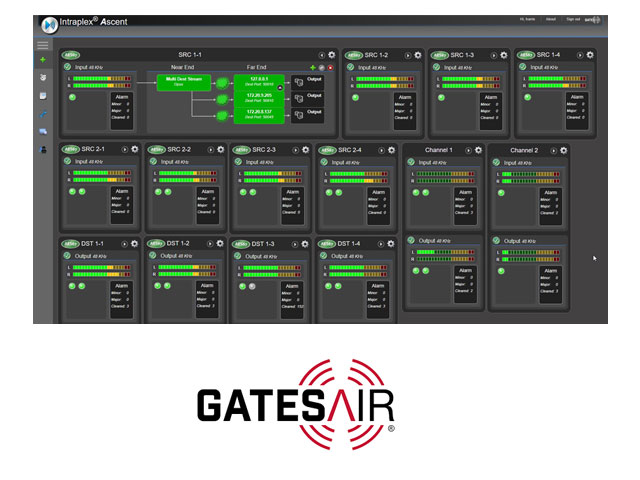The image size is (640, 480).
Task: Open SRC 2-3 settings gear
Action: point(306,150)
